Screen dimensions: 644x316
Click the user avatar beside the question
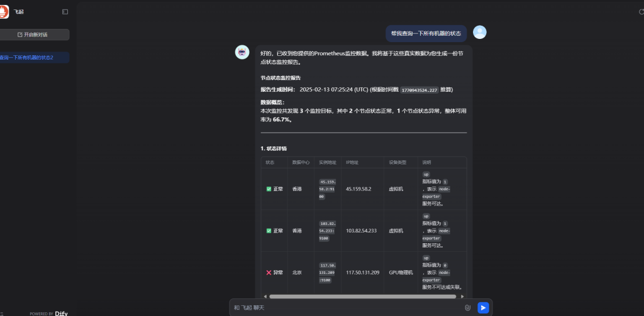pyautogui.click(x=479, y=33)
